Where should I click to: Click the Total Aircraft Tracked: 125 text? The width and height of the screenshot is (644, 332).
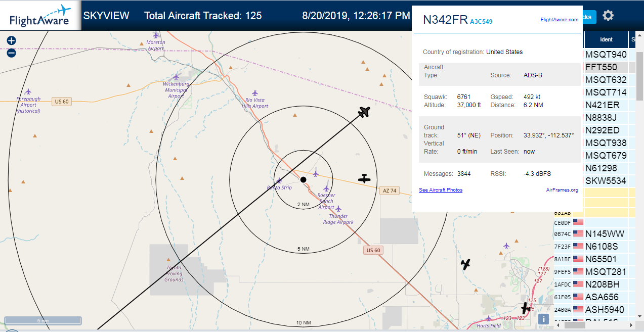tap(203, 16)
